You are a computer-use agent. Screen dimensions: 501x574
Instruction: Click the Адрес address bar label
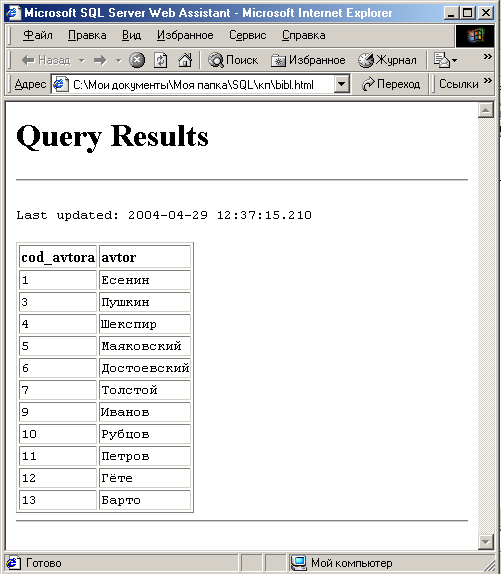(30, 84)
